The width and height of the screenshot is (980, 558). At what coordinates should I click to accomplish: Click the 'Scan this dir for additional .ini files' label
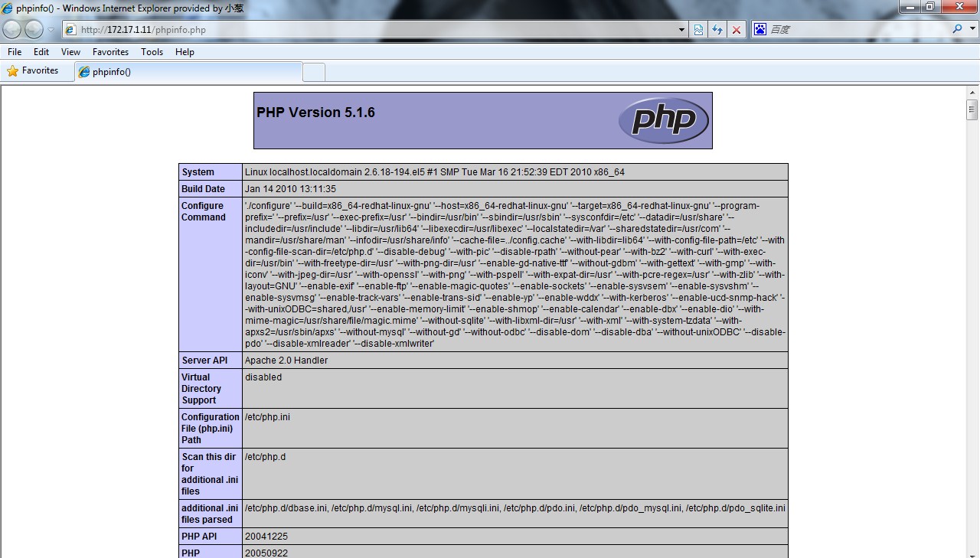tap(209, 474)
